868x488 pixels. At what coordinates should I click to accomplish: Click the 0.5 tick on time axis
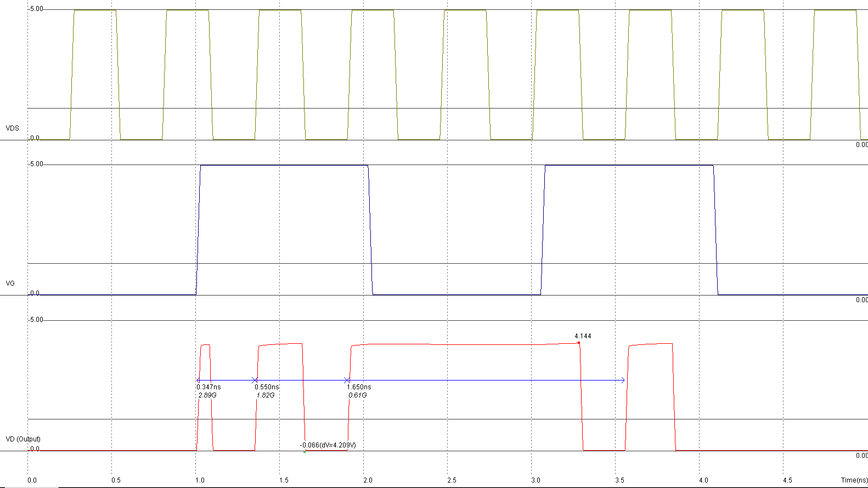pos(116,480)
